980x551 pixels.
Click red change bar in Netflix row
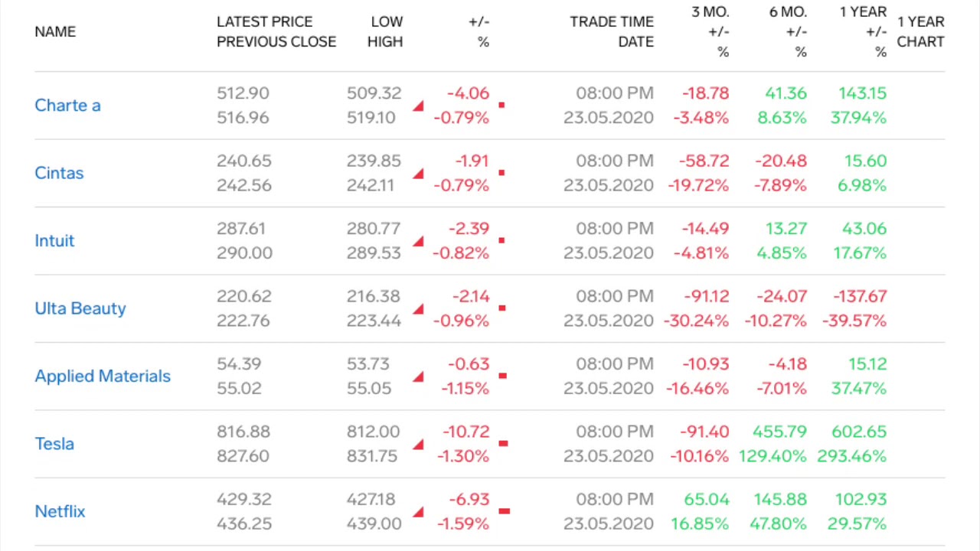[504, 510]
